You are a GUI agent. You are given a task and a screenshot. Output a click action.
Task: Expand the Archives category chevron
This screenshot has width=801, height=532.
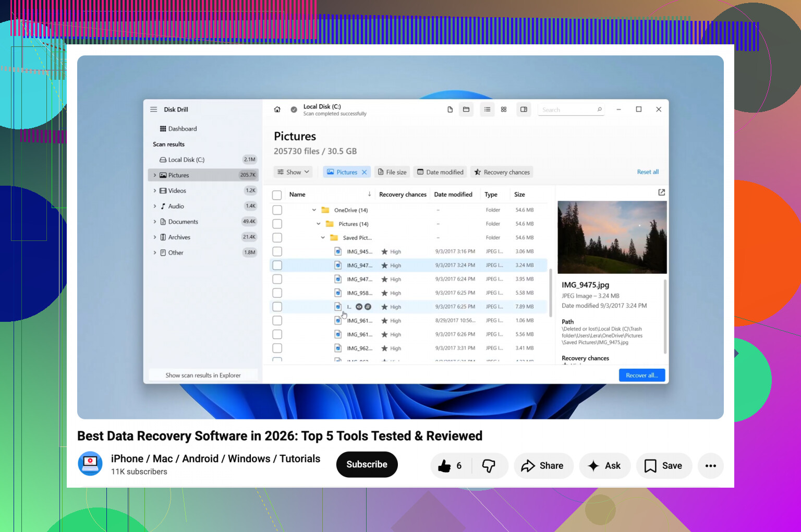[155, 237]
